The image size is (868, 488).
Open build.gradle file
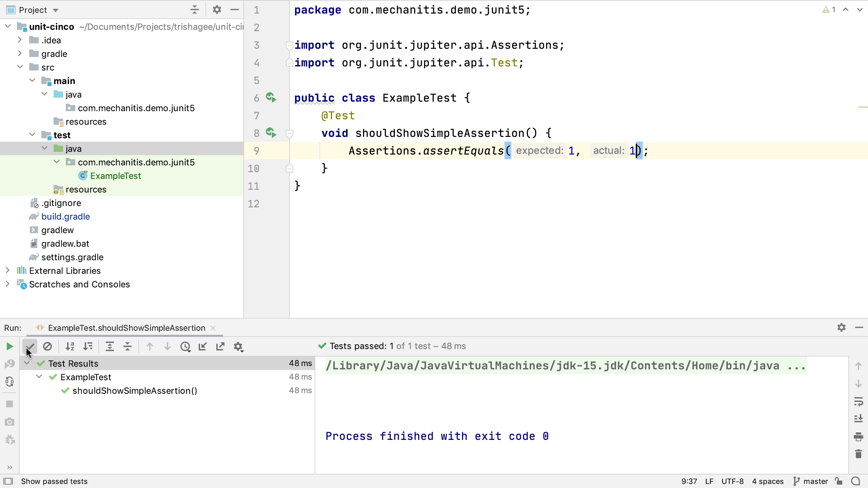[x=65, y=217]
